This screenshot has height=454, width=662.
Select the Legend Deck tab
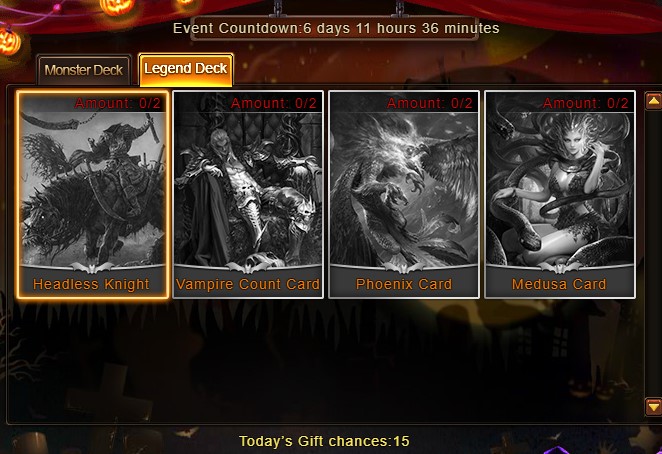click(186, 69)
